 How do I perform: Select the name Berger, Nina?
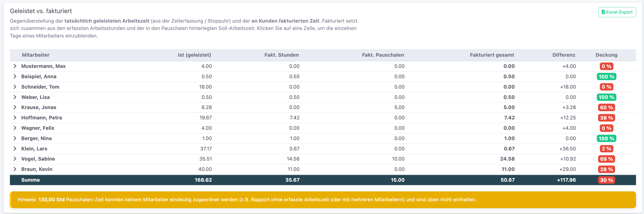36,138
